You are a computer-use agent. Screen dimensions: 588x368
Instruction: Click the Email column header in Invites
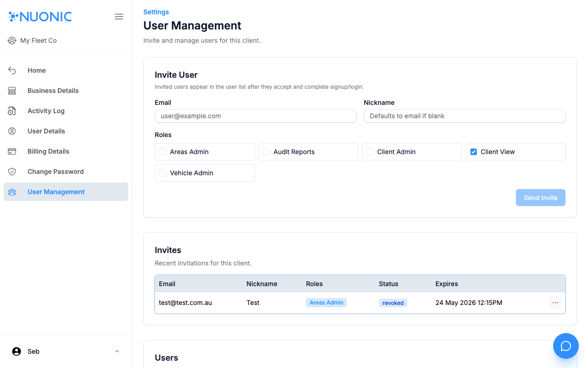pyautogui.click(x=167, y=284)
